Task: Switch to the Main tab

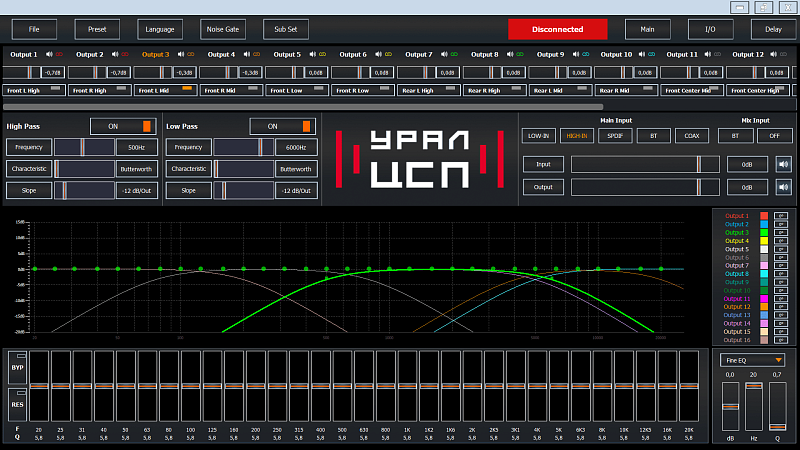Action: [x=647, y=29]
